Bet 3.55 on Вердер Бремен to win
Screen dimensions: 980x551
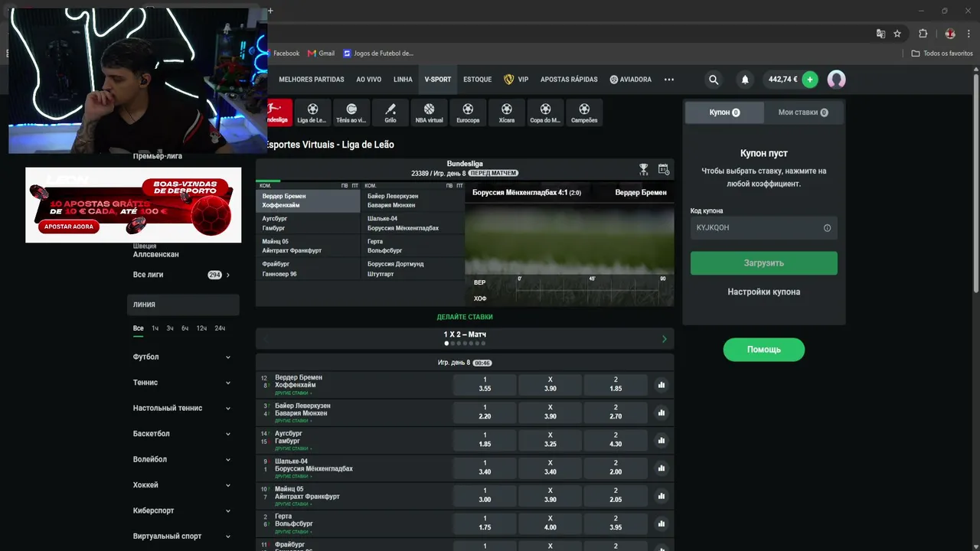485,384
